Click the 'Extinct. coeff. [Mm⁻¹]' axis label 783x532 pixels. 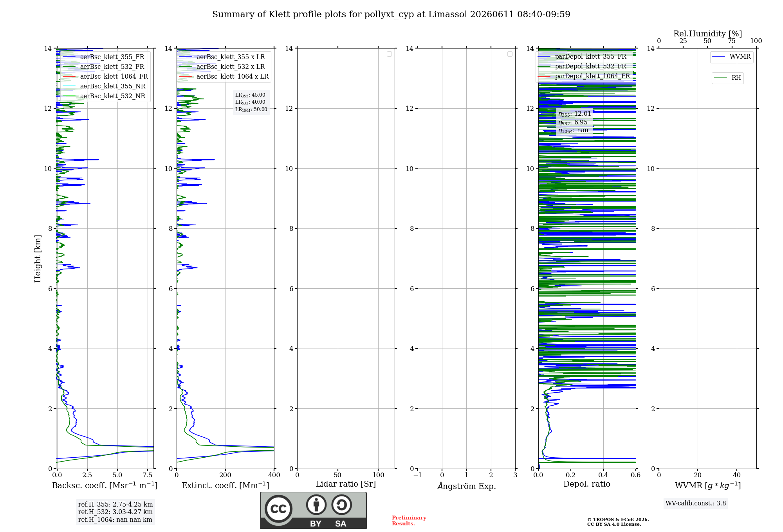click(x=226, y=485)
